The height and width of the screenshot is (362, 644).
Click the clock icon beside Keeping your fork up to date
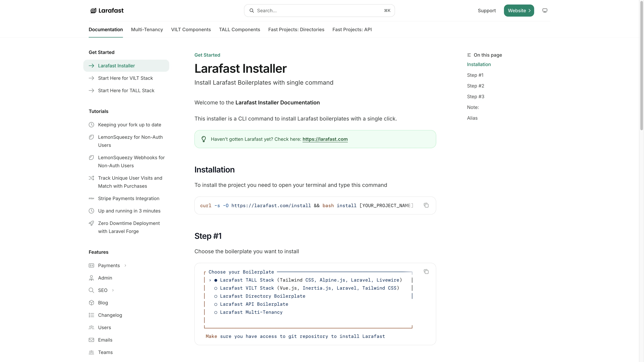coord(92,125)
